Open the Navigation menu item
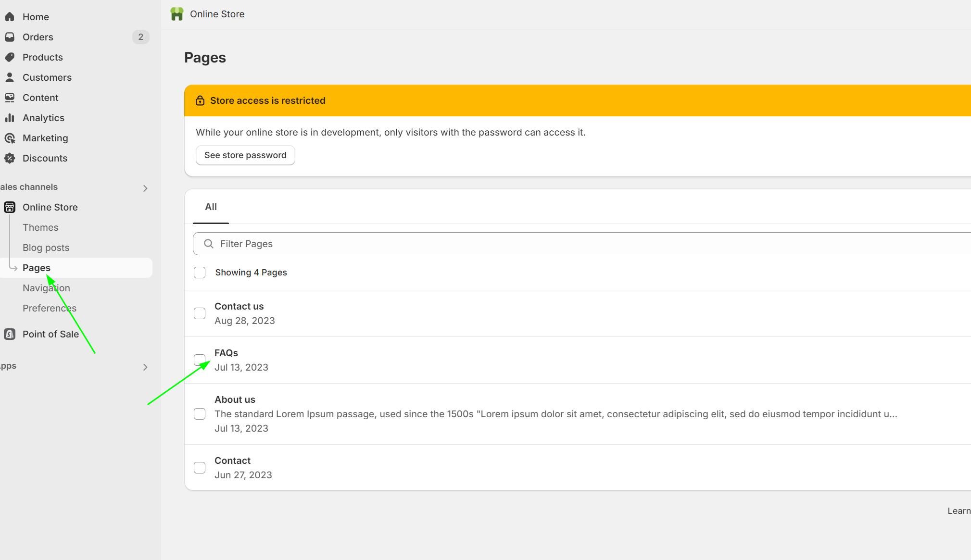 (46, 288)
